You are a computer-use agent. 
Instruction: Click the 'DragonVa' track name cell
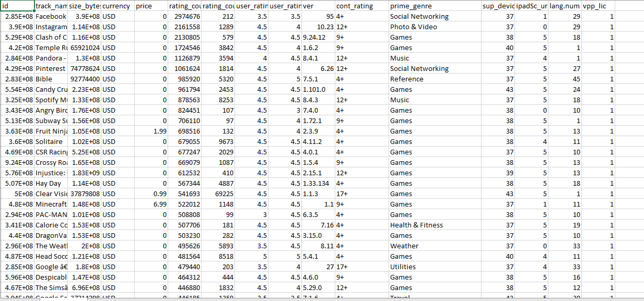point(51,236)
